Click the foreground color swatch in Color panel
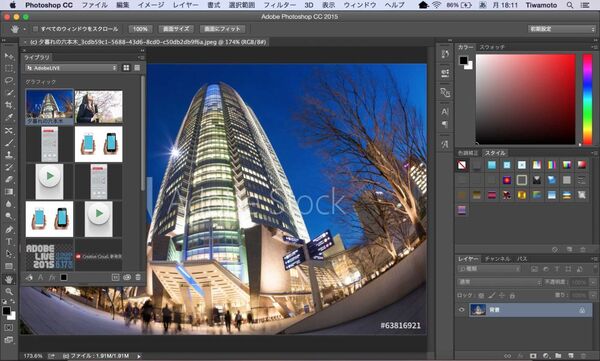 pyautogui.click(x=463, y=60)
